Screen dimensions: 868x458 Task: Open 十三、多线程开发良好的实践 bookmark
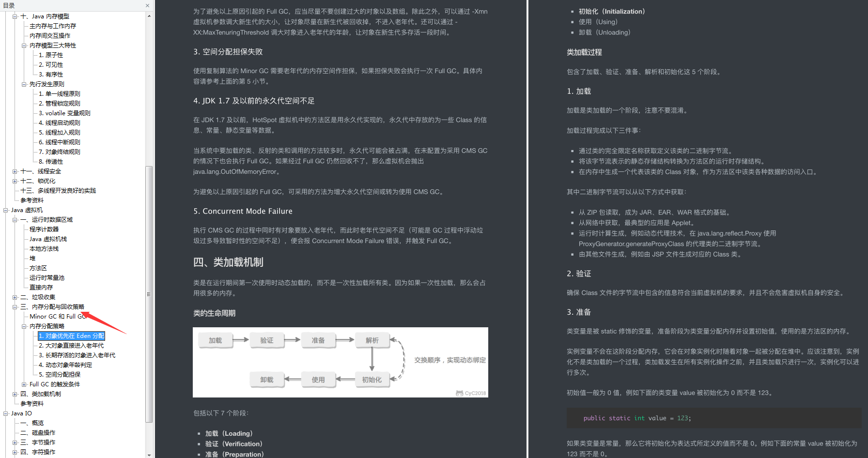click(58, 191)
